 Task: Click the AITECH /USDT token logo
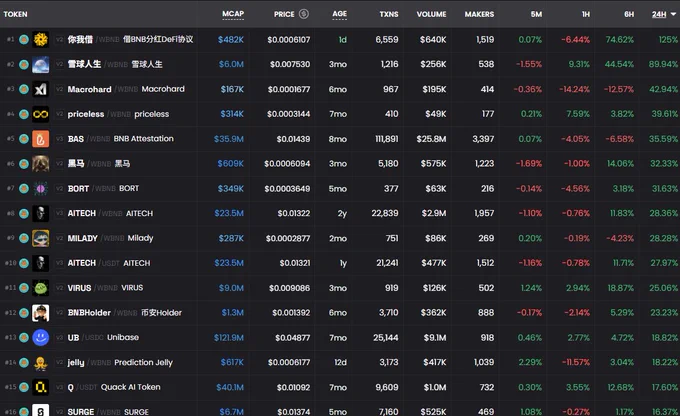tap(40, 263)
